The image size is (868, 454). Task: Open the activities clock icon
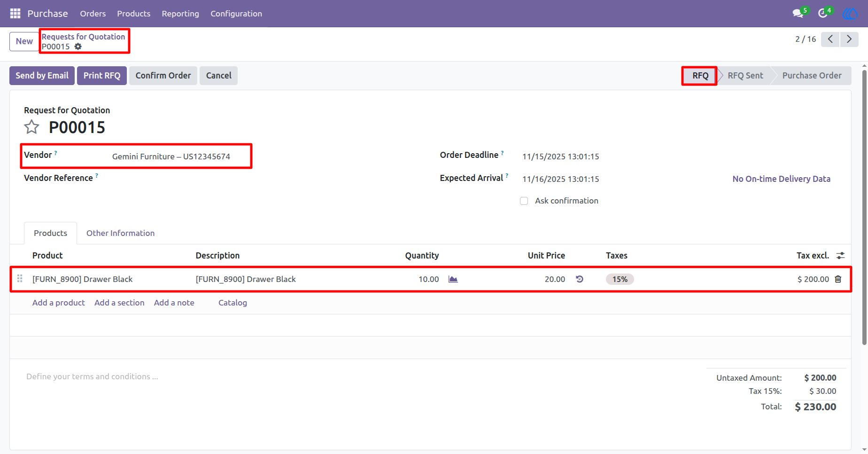point(822,14)
